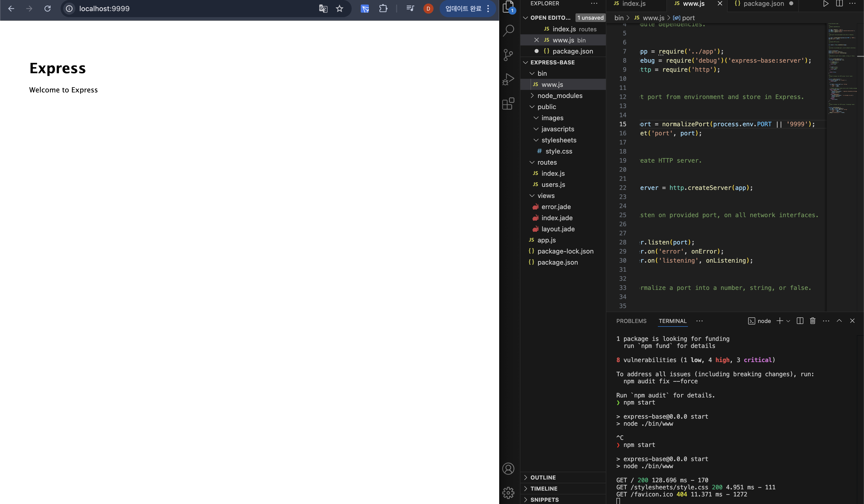Click the Manage gear icon
The width and height of the screenshot is (864, 504).
[508, 493]
